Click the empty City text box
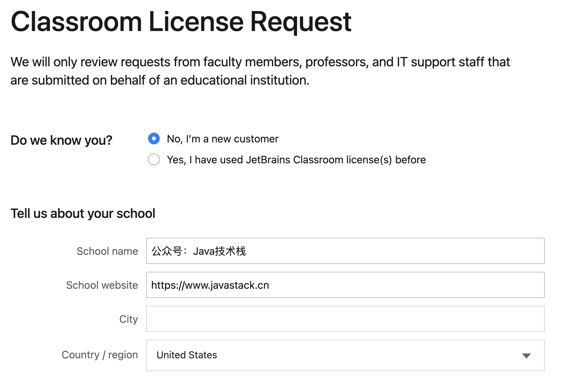568x392 pixels. 345,319
